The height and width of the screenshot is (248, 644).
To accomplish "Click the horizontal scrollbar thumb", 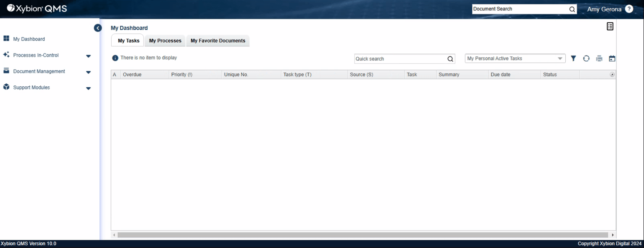I will click(363, 235).
